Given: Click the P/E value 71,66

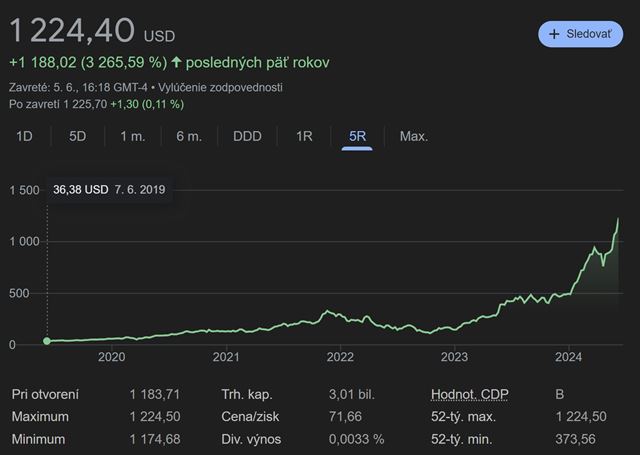Looking at the screenshot, I should point(345,417).
